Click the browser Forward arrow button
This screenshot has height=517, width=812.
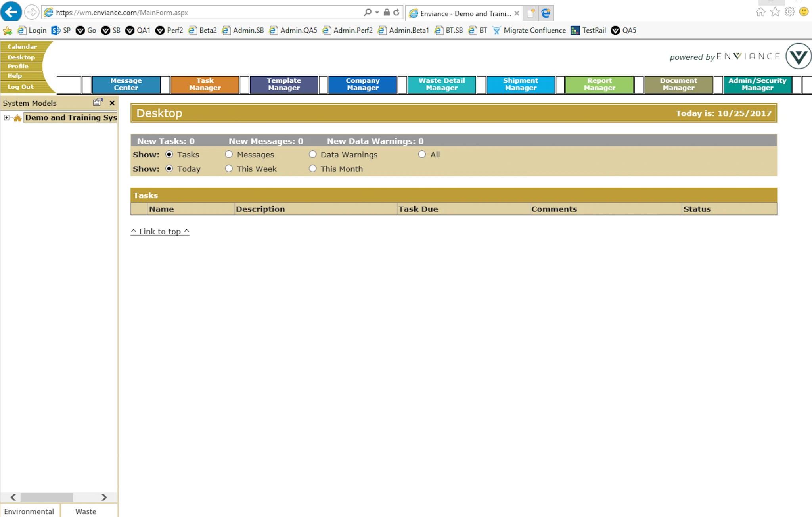(x=31, y=12)
